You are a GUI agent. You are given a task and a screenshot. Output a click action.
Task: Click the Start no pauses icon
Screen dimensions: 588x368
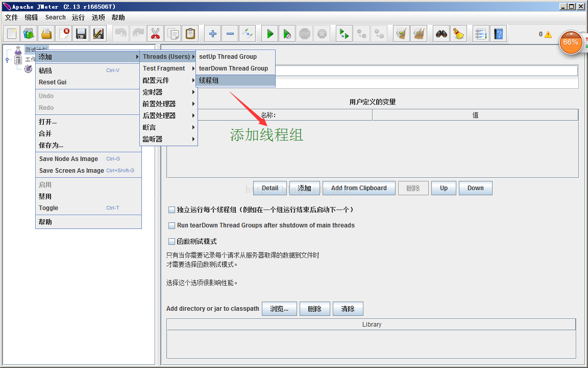point(287,34)
